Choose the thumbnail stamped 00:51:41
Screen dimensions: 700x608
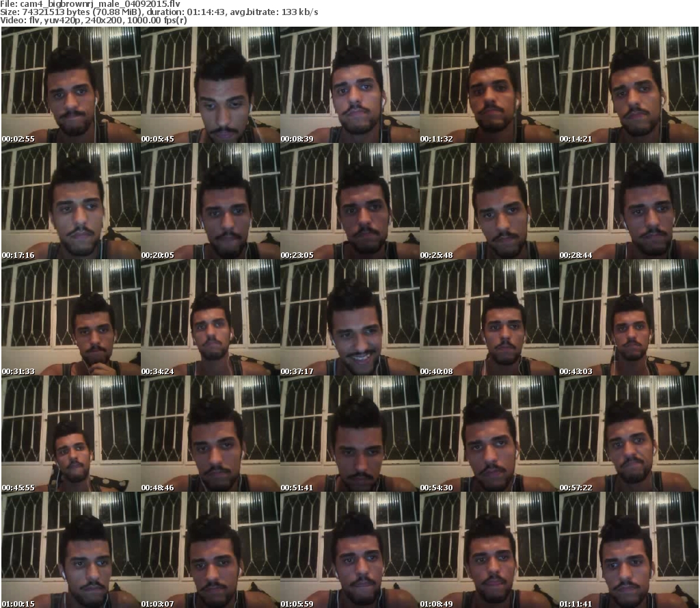(350, 434)
